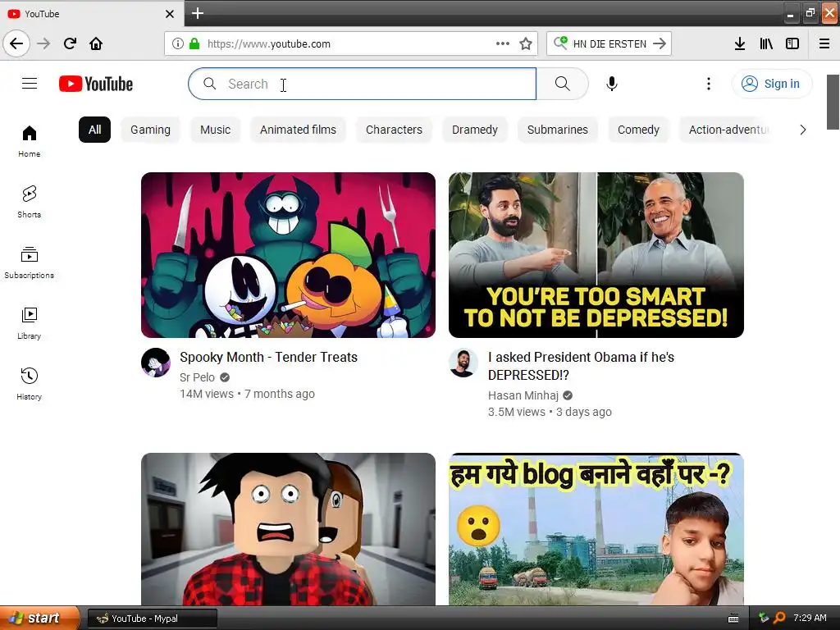840x630 pixels.
Task: Open browser hamburger menu
Action: pos(824,43)
